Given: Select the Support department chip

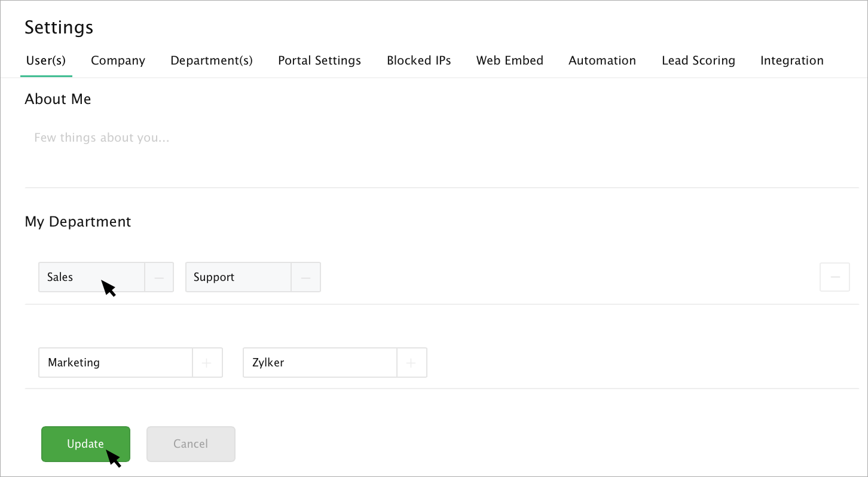Looking at the screenshot, I should [238, 277].
